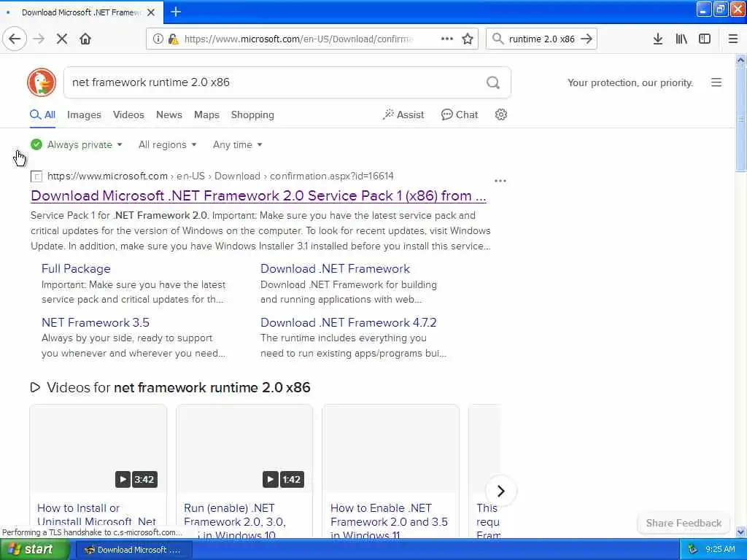Screen dimensions: 747x560
Task: Switch to the Images tab
Action: coord(84,114)
